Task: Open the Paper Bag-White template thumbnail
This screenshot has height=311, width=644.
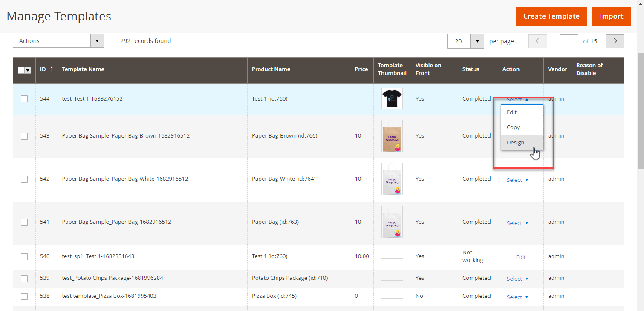Action: [x=392, y=179]
